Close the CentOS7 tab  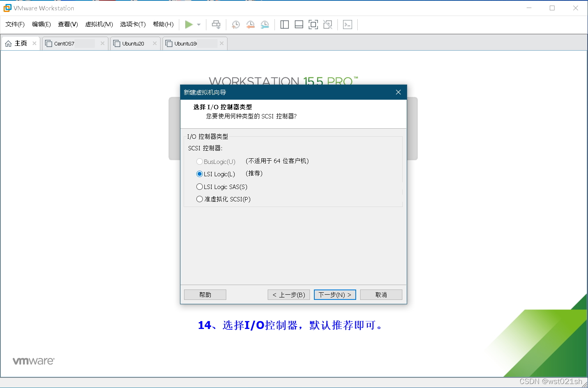pyautogui.click(x=102, y=43)
